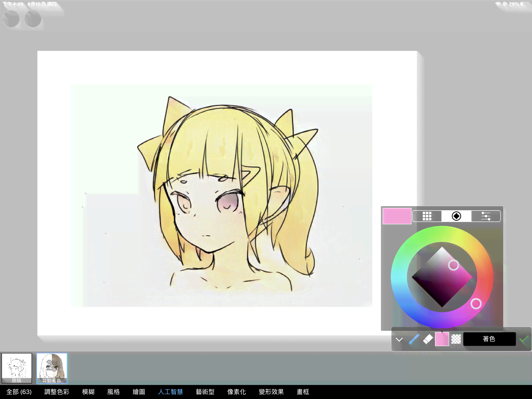Viewport: 532px width, 399px height.
Task: Open the 藝術型 artistic filter category
Action: click(x=205, y=392)
